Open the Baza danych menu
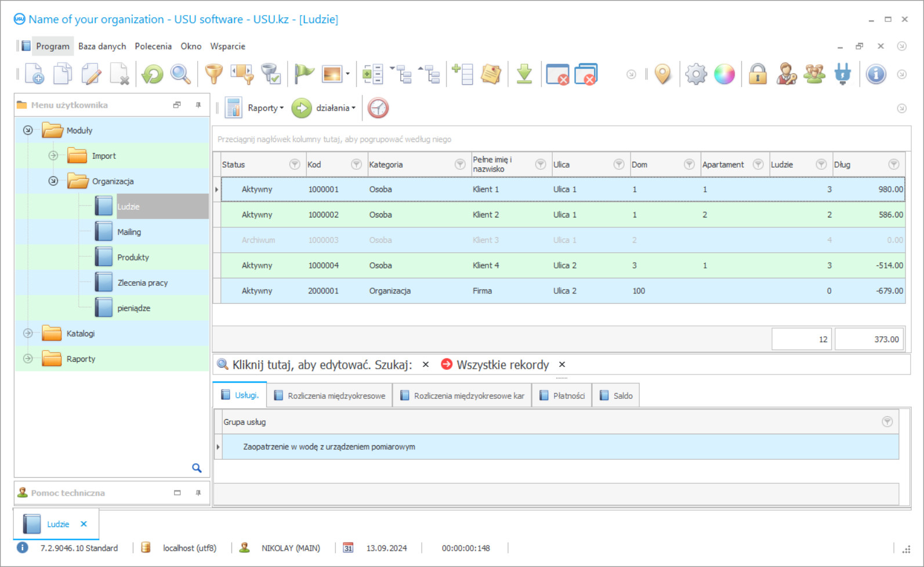This screenshot has height=567, width=924. (102, 46)
